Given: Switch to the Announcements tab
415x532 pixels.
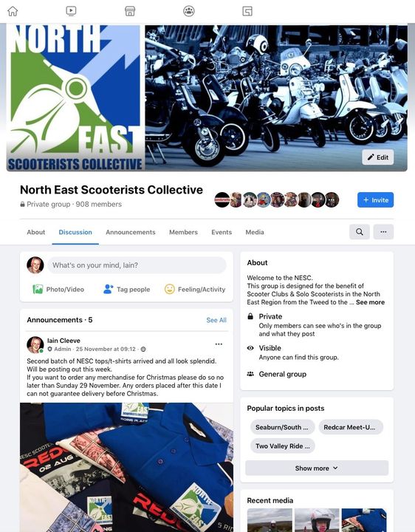Looking at the screenshot, I should [131, 233].
